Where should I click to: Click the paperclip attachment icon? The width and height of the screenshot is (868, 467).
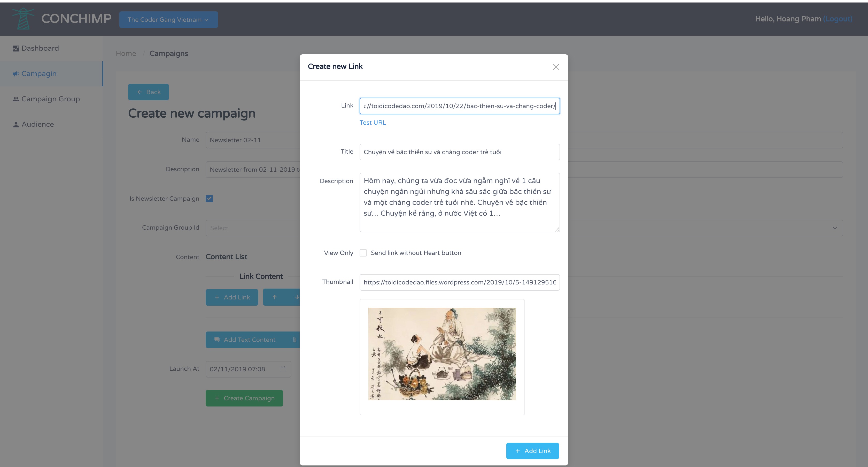pos(295,340)
